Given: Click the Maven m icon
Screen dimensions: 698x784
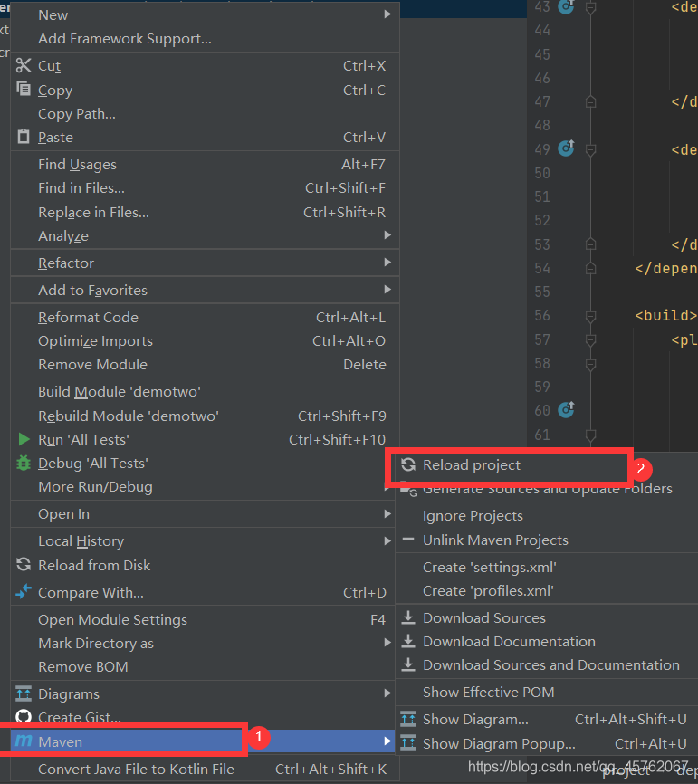Looking at the screenshot, I should [24, 741].
